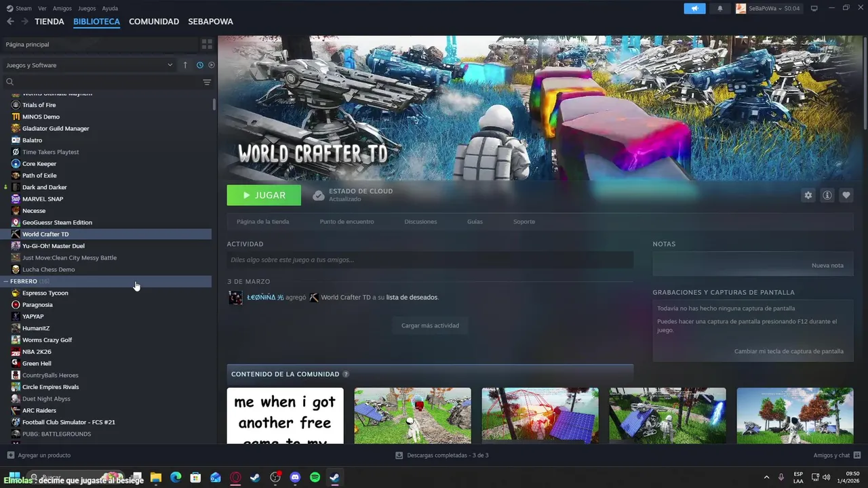
Task: Open the TIENDA tab
Action: pyautogui.click(x=50, y=22)
